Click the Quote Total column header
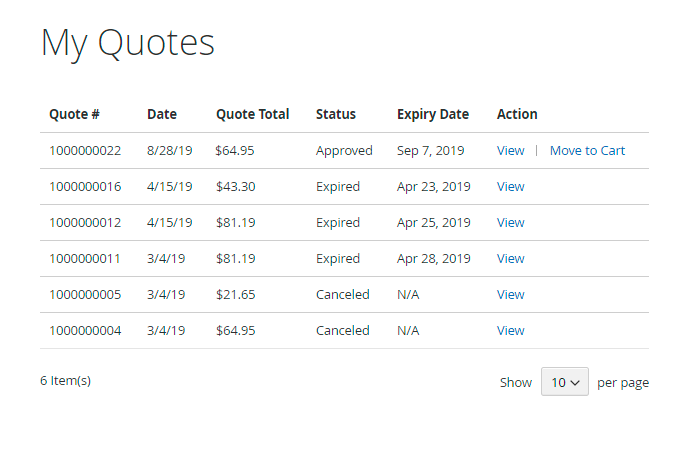Screen dimensions: 685x450 [252, 114]
